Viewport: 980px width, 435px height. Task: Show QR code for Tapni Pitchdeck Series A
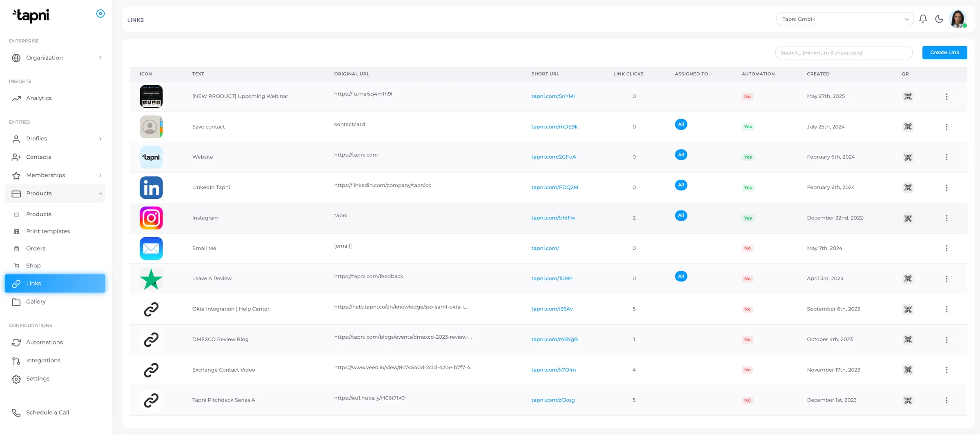[908, 400]
